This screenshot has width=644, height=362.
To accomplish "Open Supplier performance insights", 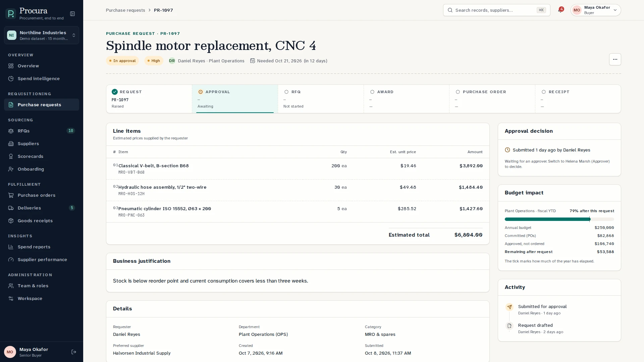I will [x=42, y=259].
